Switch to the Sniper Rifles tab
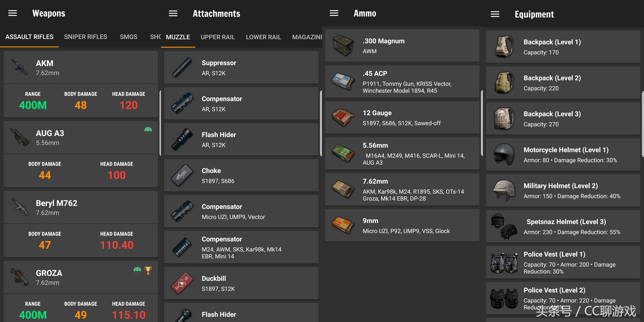This screenshot has height=322, width=644. 86,37
